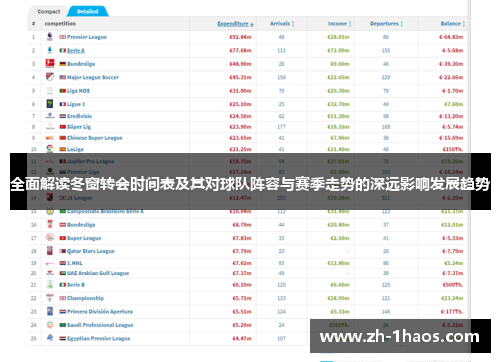Click the LaLiga logo icon
Screen dimensions: 500x362
[x=50, y=148]
